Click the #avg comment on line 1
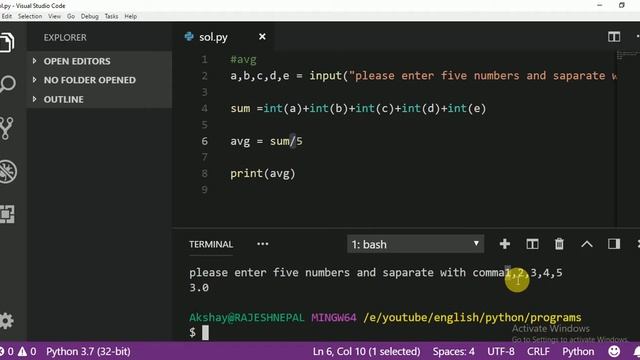This screenshot has width=640, height=360. click(243, 60)
